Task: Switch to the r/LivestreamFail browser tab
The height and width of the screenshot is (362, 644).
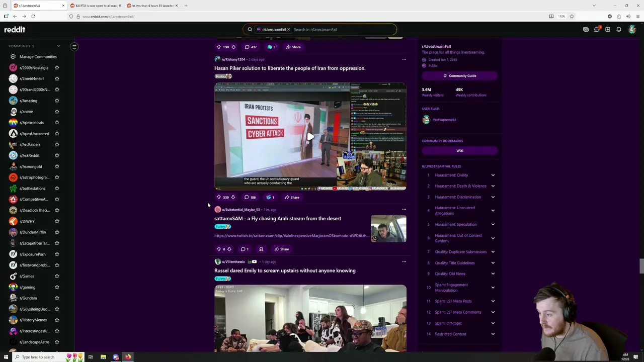Action: pyautogui.click(x=39, y=6)
